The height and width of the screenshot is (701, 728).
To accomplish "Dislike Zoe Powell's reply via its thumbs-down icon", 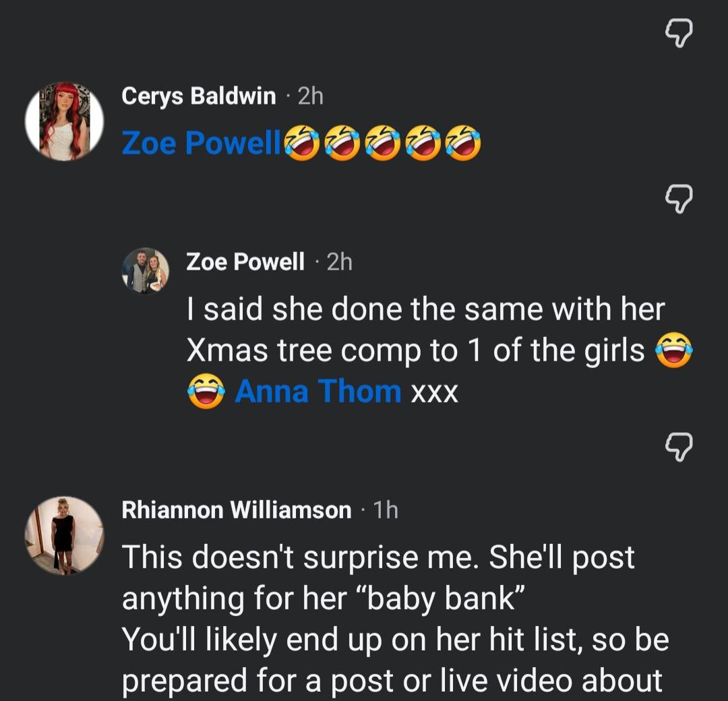I will (x=679, y=447).
